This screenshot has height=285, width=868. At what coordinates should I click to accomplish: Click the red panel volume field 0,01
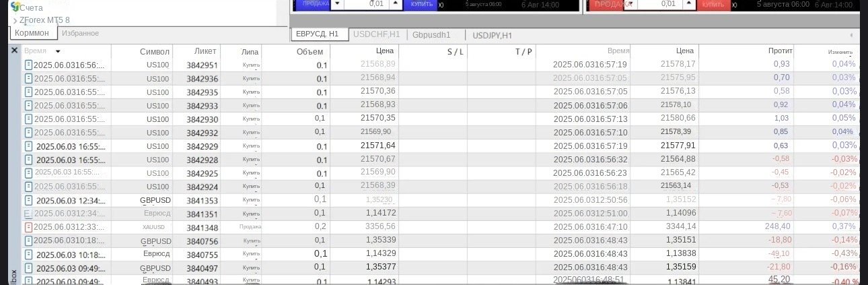[x=659, y=3]
